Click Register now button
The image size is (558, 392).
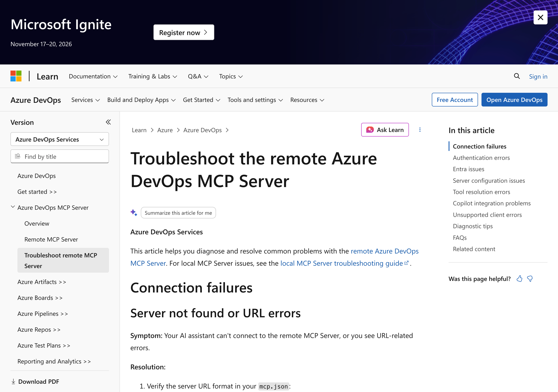(x=184, y=32)
